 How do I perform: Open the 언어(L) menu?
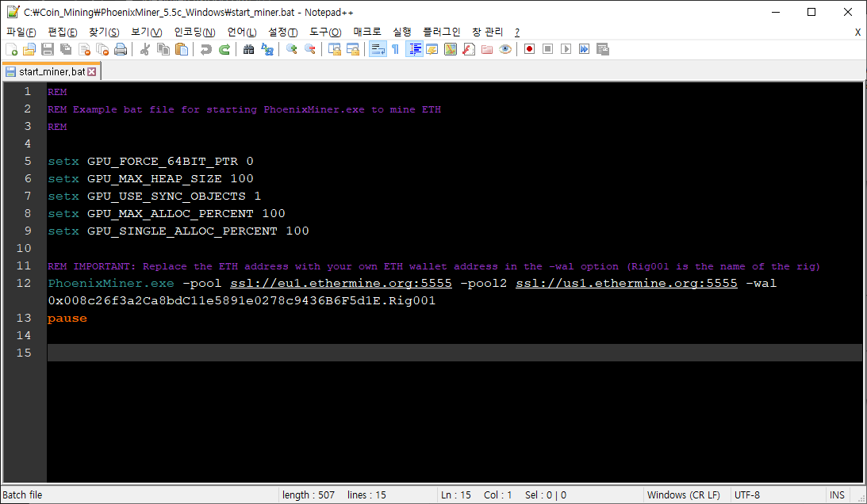coord(242,32)
